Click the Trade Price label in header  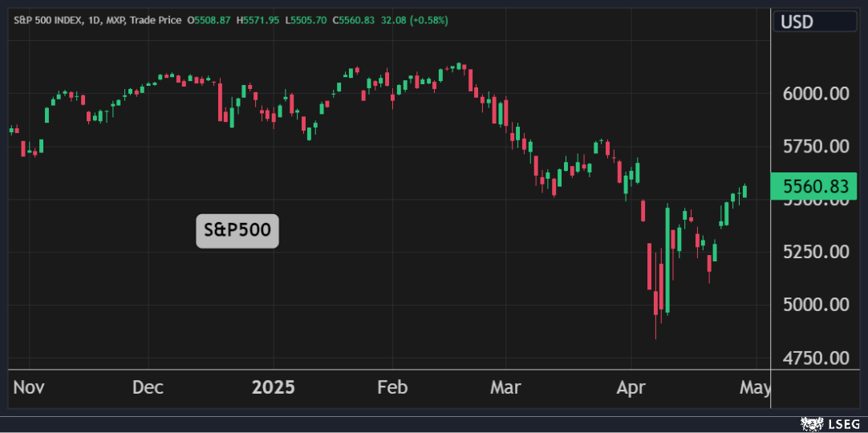click(x=156, y=20)
